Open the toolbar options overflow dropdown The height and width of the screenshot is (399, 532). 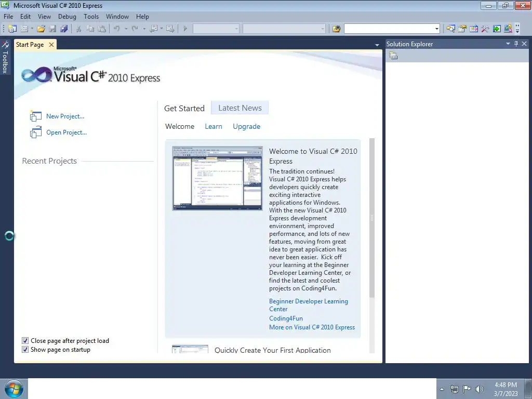tap(517, 29)
